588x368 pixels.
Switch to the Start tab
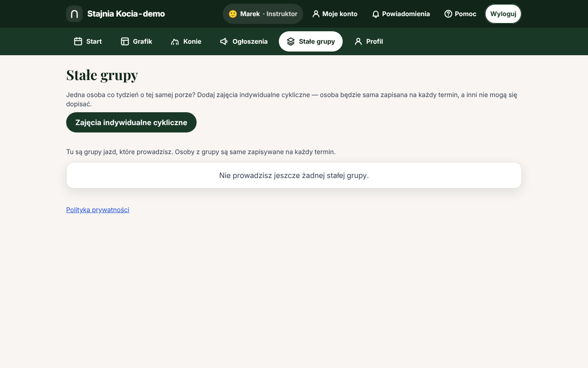coord(88,41)
